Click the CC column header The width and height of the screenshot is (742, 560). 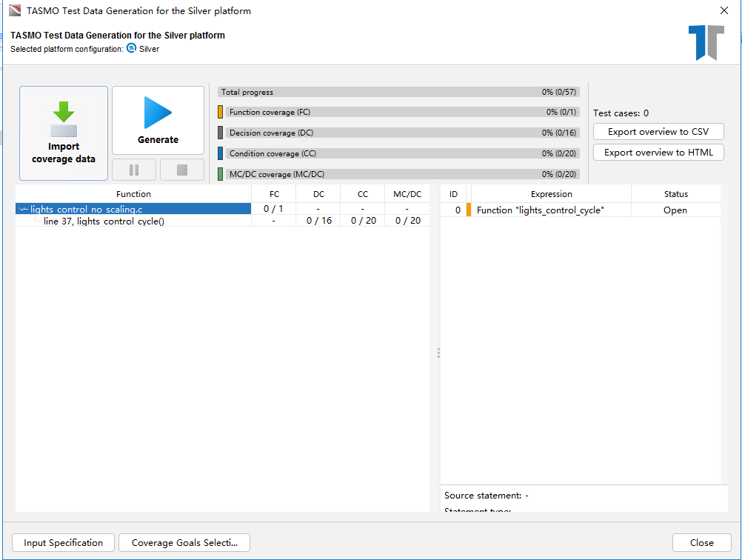pyautogui.click(x=363, y=194)
